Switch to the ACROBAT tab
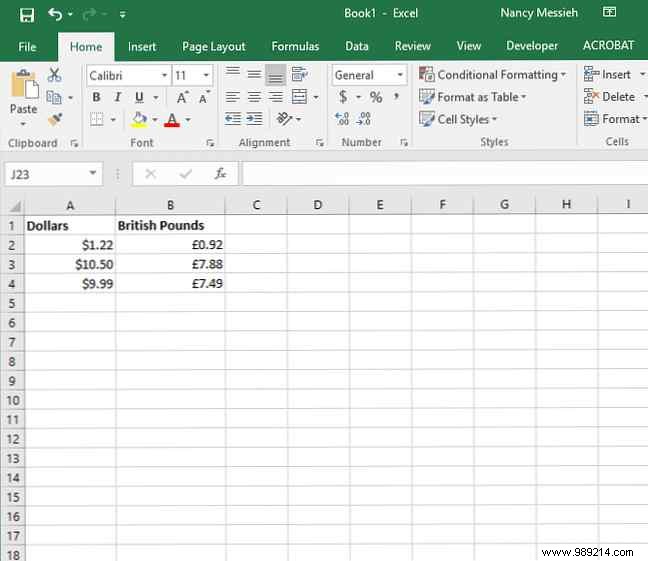Screen dimensions: 648x561 [x=608, y=45]
